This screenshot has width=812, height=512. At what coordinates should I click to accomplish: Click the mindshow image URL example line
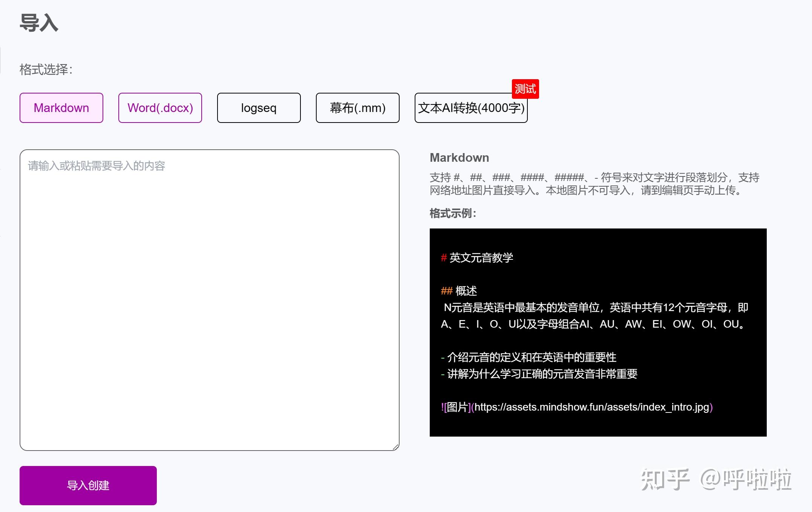(577, 407)
